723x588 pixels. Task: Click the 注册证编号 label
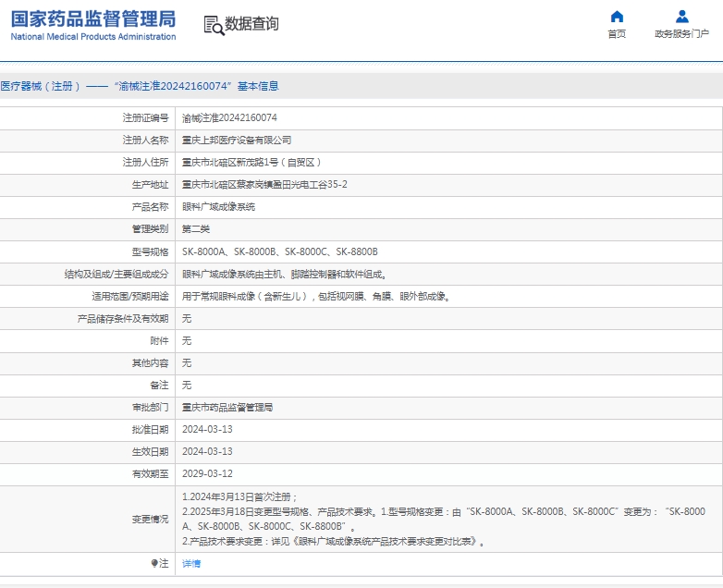146,117
